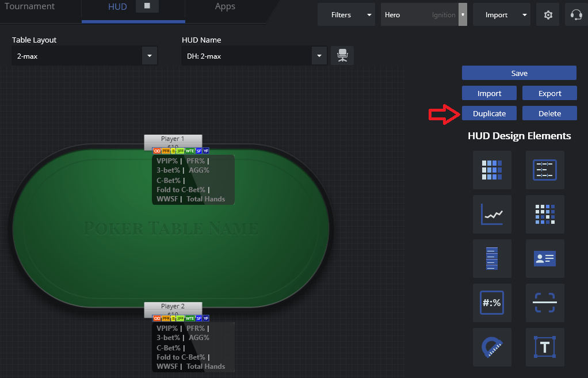Open the Import dropdown in top bar
The width and height of the screenshot is (588, 378).
(x=501, y=14)
